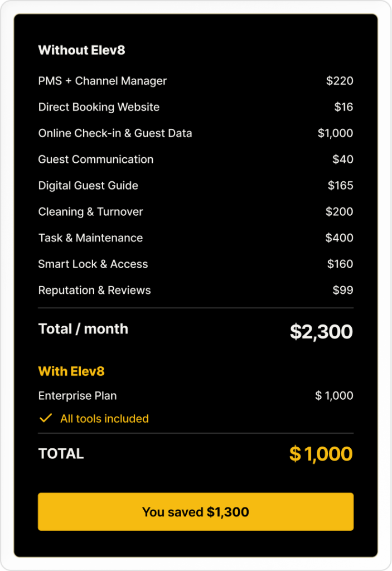Click the Smart Lock & Access label
Screen dimensions: 392x571
click(x=93, y=264)
